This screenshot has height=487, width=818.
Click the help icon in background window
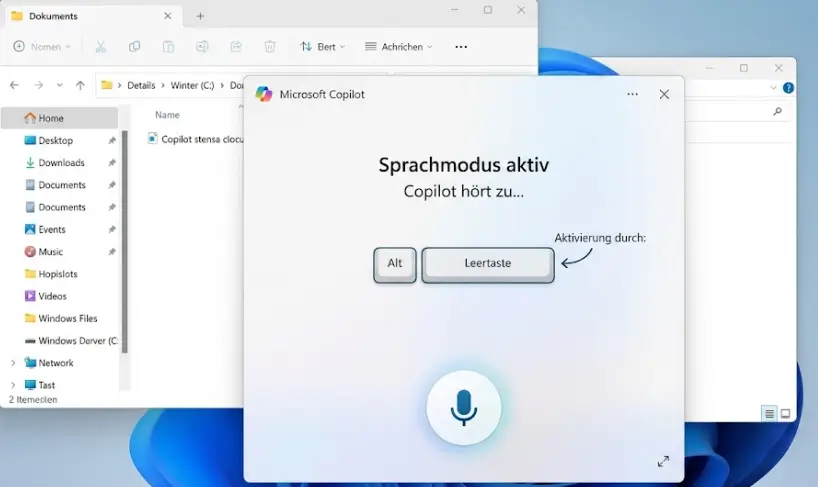pos(788,88)
